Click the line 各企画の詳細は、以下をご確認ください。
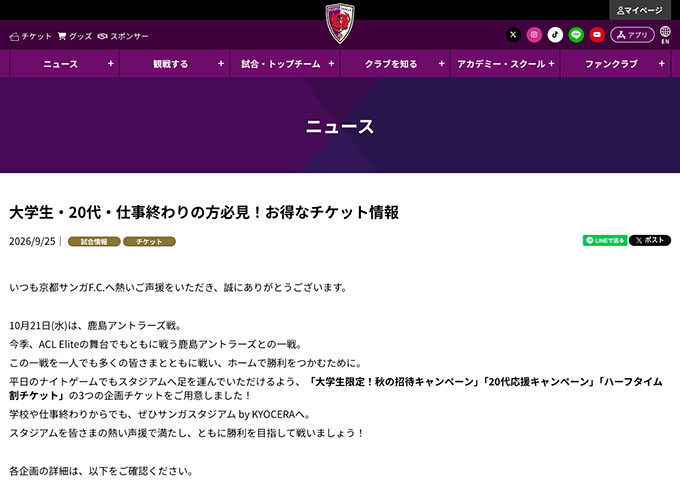Image resolution: width=680 pixels, height=480 pixels. (x=101, y=471)
